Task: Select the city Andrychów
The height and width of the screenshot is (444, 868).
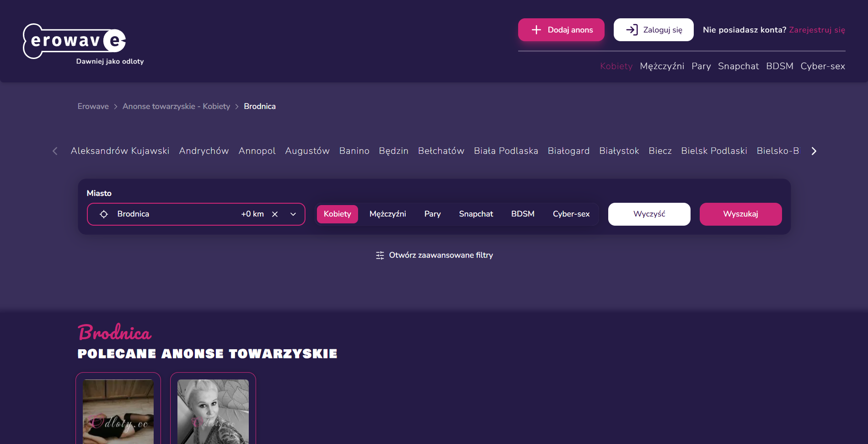Action: click(204, 151)
